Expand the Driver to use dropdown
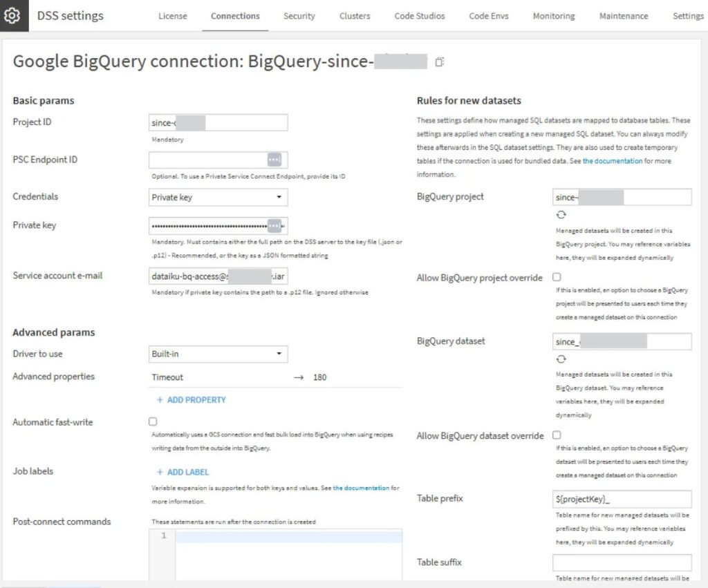The image size is (708, 588). pos(218,354)
